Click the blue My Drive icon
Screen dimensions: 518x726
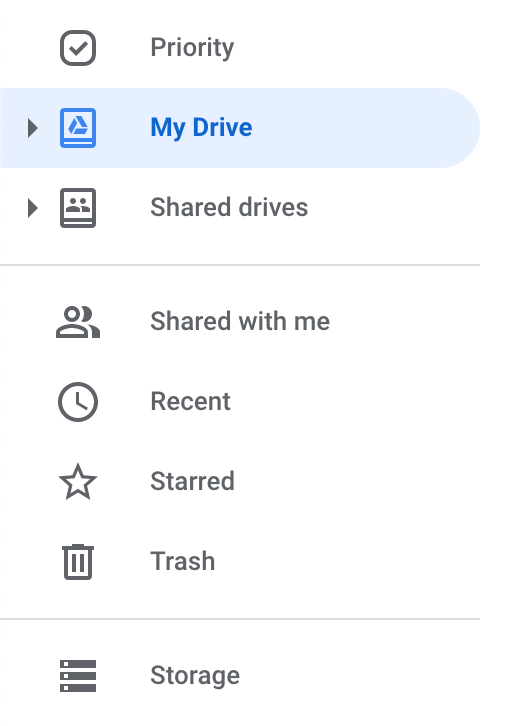click(78, 128)
